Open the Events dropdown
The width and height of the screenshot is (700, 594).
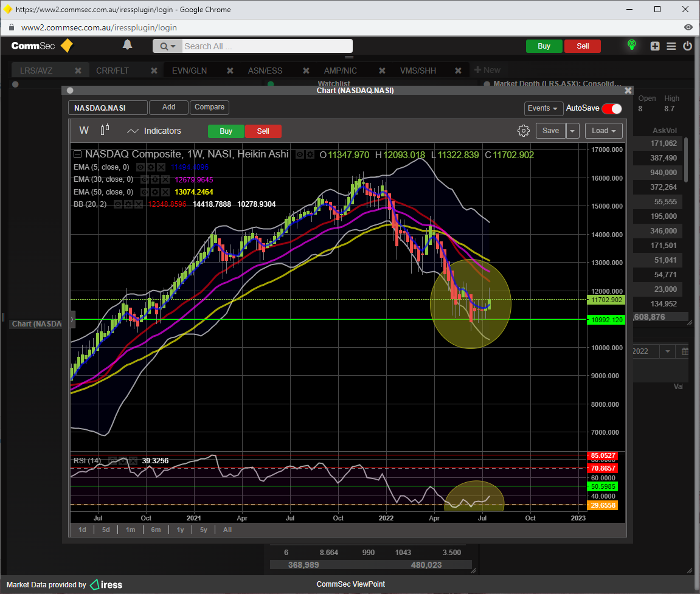click(542, 108)
